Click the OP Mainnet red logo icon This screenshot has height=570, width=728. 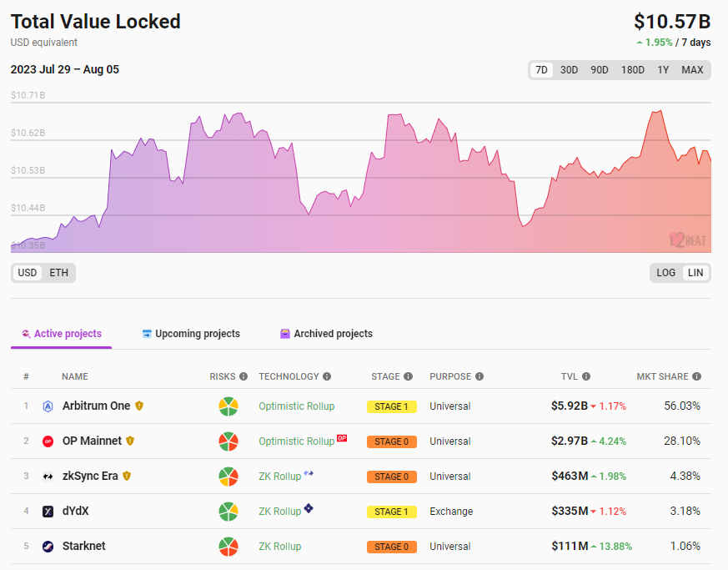[48, 441]
